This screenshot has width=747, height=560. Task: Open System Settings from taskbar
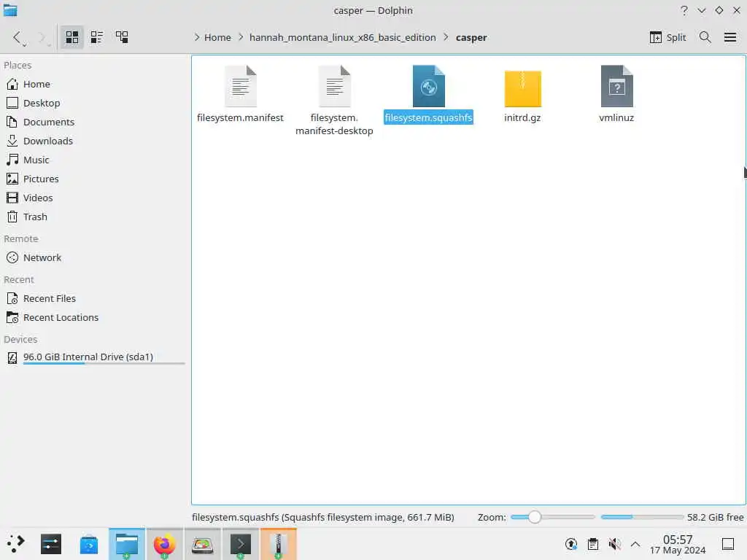(51, 544)
